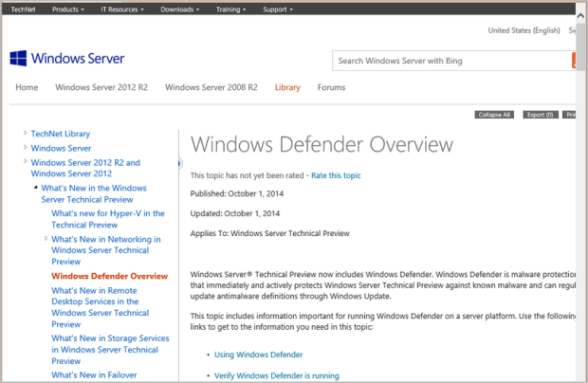The width and height of the screenshot is (588, 383).
Task: Open the Products dropdown menu
Action: tap(66, 9)
